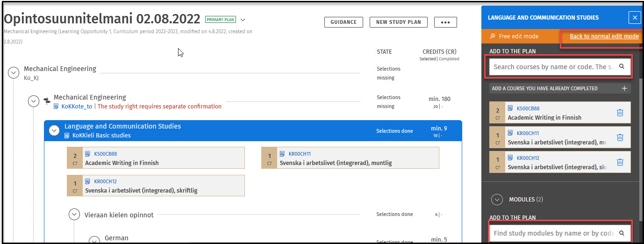
Task: Select Svenska i arbetslivet muntlig course card
Action: click(350, 158)
